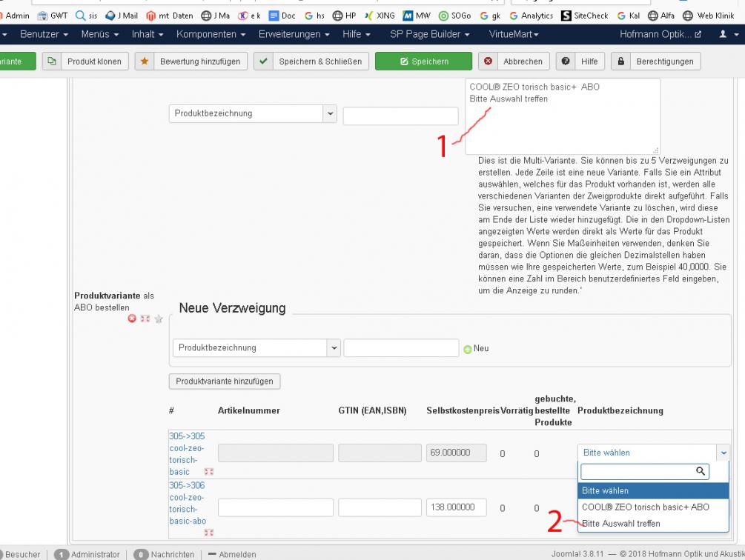Open the VirtueMart menu
Viewport: 745px width, 560px height.
[514, 35]
